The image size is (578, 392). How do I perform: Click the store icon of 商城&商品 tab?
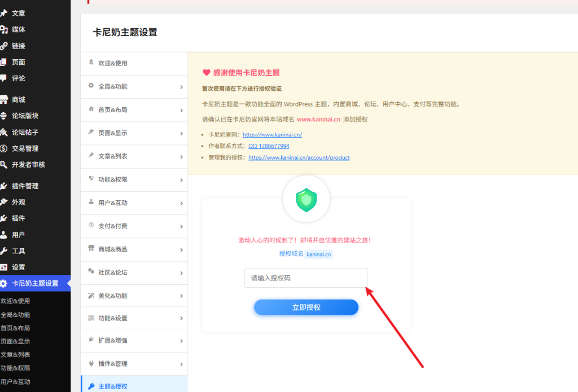point(91,248)
